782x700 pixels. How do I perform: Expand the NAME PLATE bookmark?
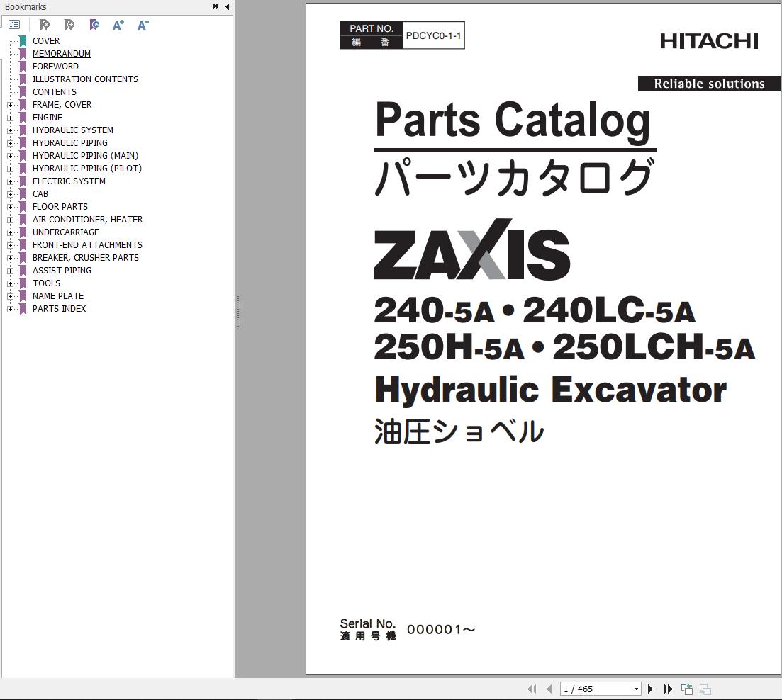[x=10, y=296]
